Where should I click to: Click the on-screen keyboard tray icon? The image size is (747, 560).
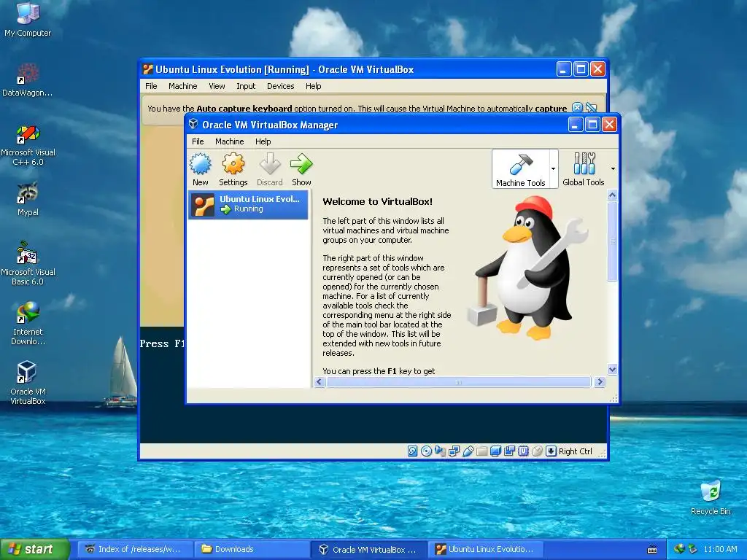click(x=652, y=550)
